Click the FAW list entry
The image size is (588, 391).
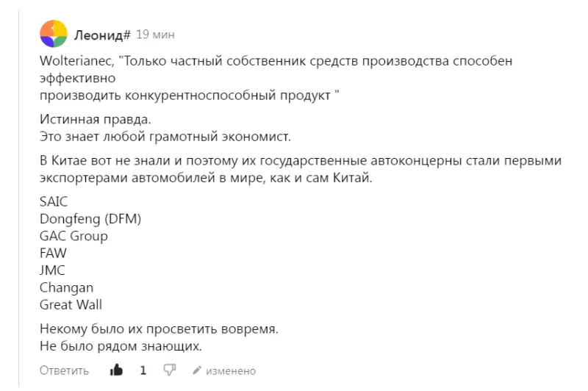pyautogui.click(x=53, y=253)
